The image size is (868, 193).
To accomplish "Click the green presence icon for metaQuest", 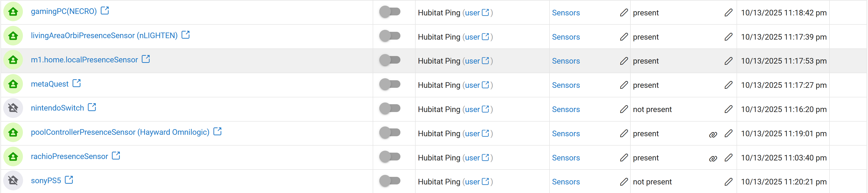I will pos(13,84).
